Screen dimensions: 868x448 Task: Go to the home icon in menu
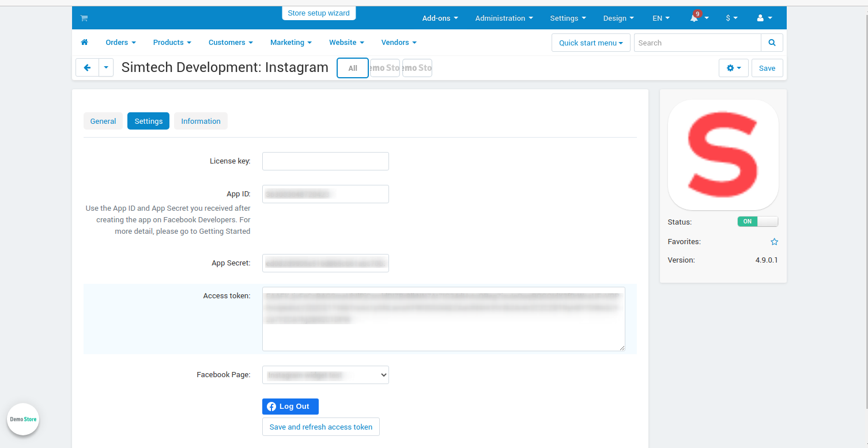[85, 43]
